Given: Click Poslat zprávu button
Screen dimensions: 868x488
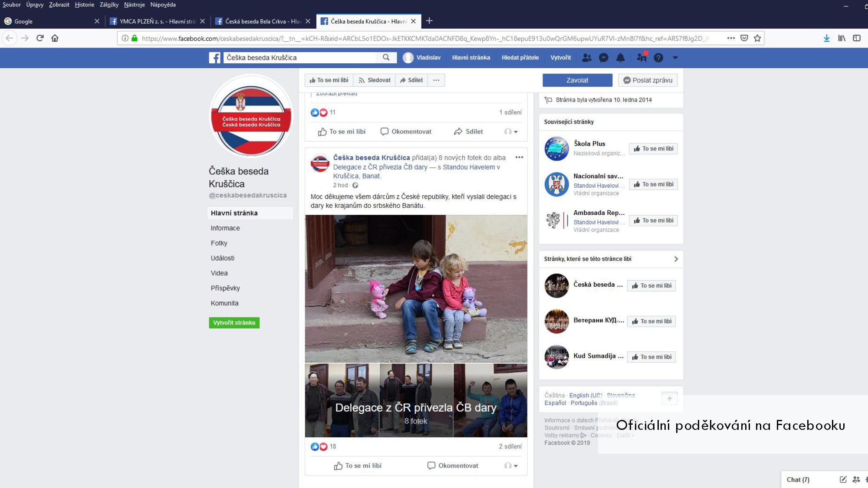Looking at the screenshot, I should pos(648,80).
